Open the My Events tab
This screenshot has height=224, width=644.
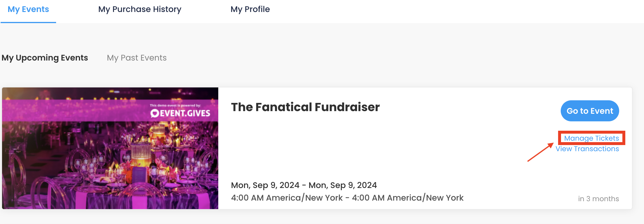pyautogui.click(x=28, y=9)
